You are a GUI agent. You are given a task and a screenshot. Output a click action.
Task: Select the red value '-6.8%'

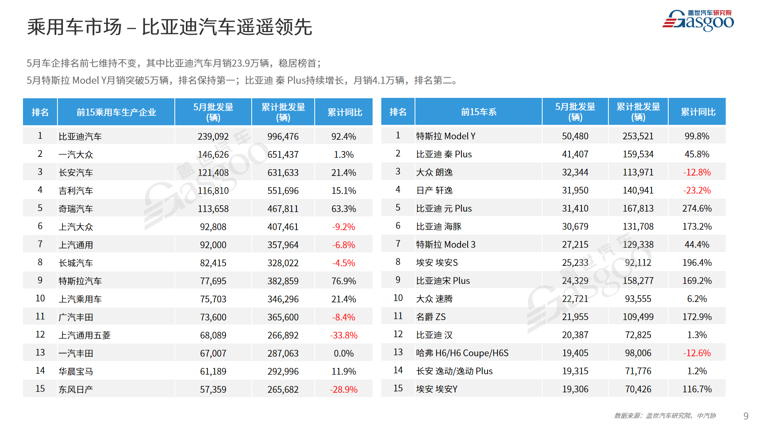pyautogui.click(x=344, y=245)
